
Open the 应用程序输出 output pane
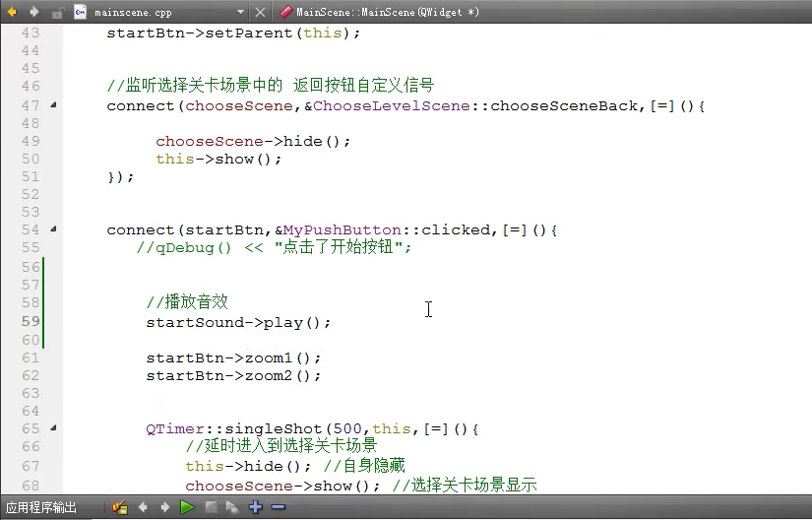click(41, 507)
